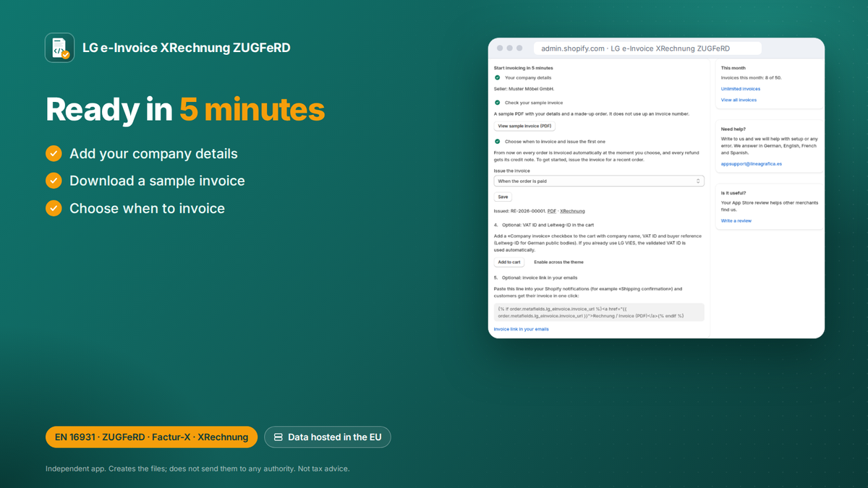The image size is (868, 488).
Task: Click the Unlimited invoices link
Action: tap(741, 89)
